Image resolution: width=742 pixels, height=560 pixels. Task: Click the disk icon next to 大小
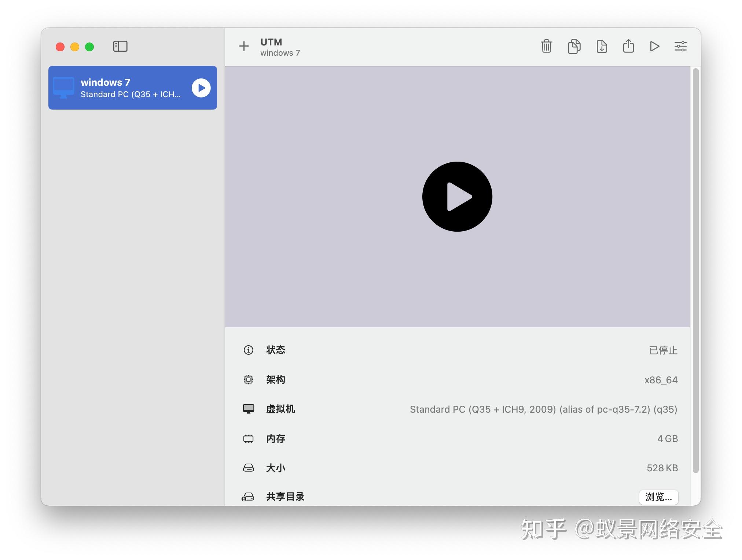click(x=249, y=468)
